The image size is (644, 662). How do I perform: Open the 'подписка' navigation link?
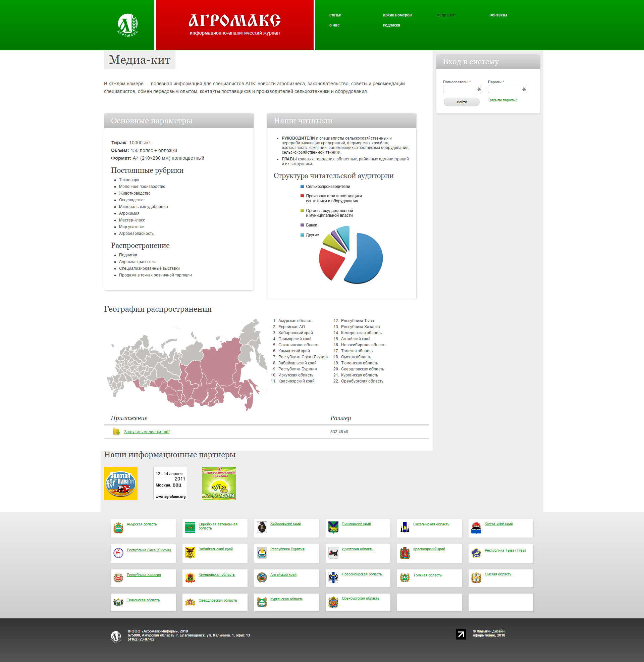pos(391,26)
